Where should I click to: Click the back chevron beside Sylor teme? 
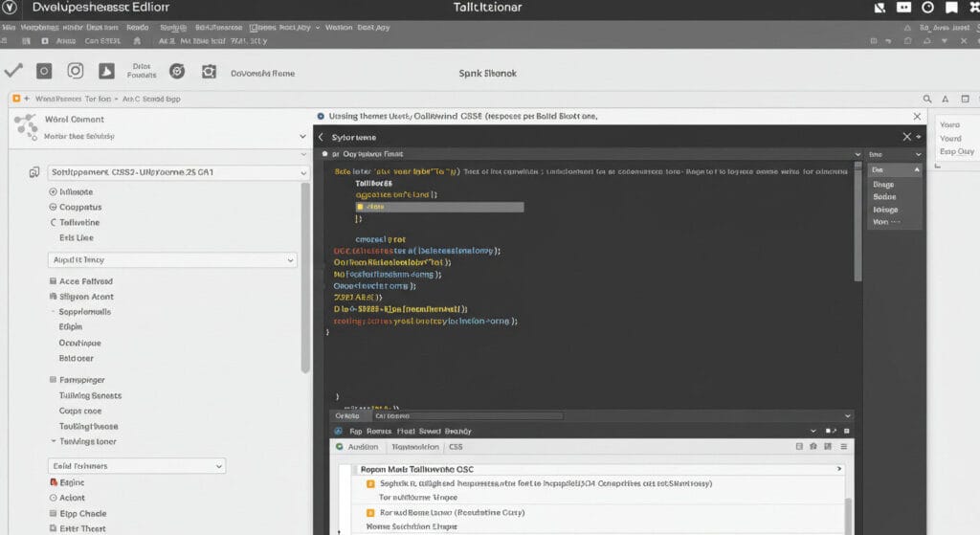tap(322, 137)
